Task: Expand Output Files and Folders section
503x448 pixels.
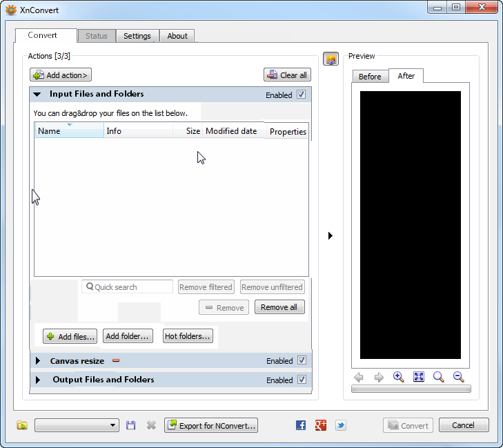Action: tap(38, 380)
